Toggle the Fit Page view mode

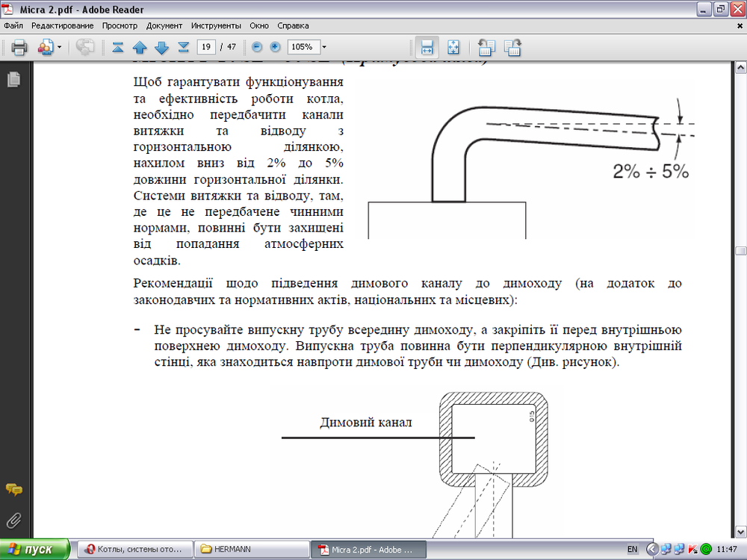[x=453, y=46]
